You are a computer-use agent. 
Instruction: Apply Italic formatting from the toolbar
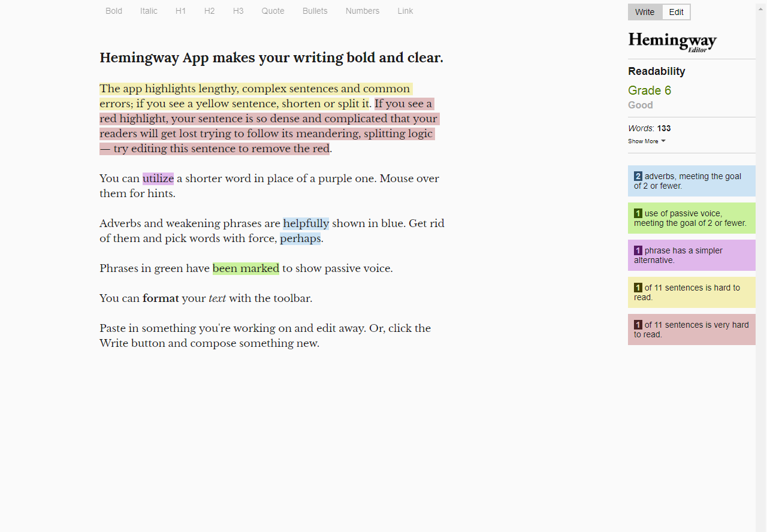pos(149,11)
